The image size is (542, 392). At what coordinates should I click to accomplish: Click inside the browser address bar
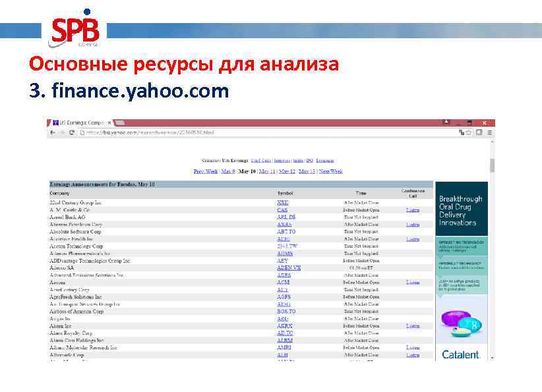pos(198,132)
